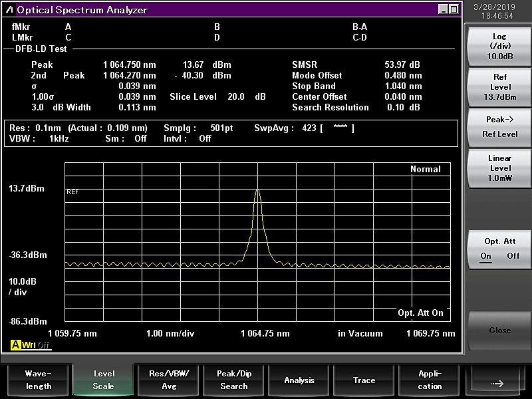Viewport: 532px width, 399px height.
Task: Click the spectrum peak on the graph
Action: click(257, 190)
